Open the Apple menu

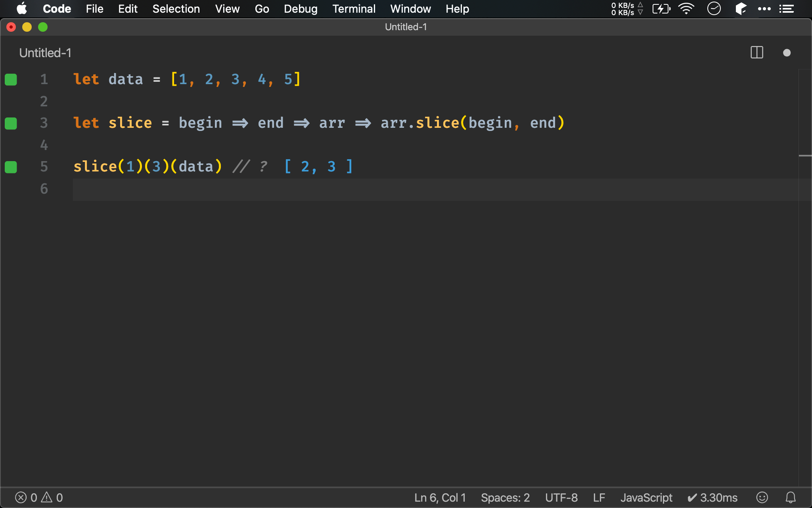tap(22, 8)
